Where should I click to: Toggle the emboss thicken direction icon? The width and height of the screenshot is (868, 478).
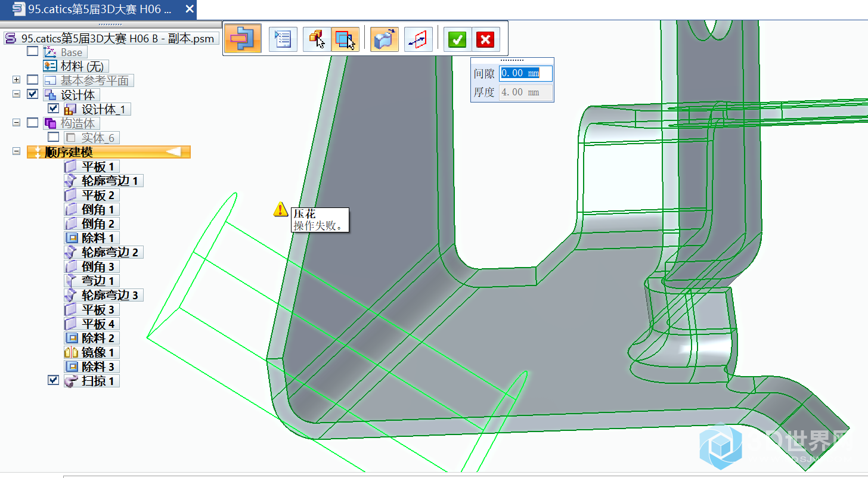pos(385,39)
